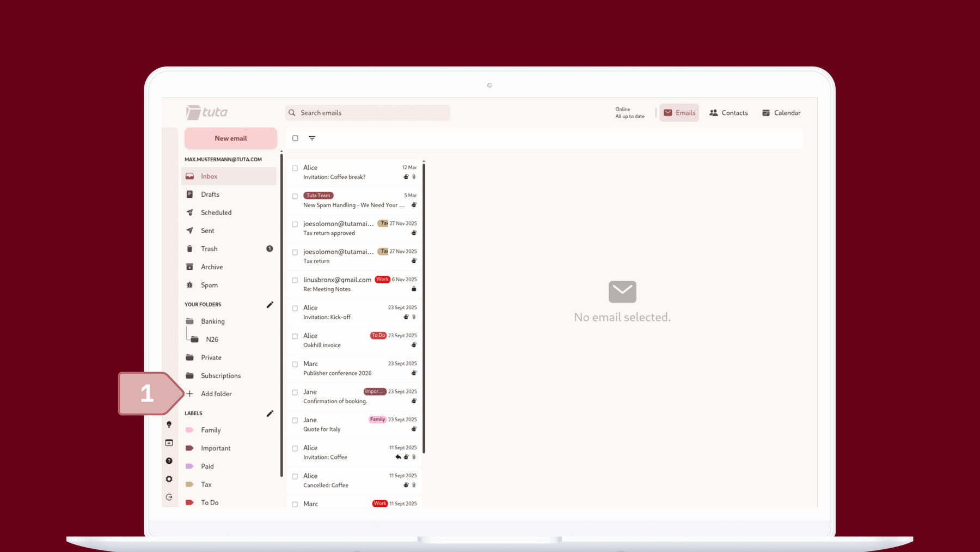Check the 'Cancelled: Coffee' email checkbox
The height and width of the screenshot is (552, 980).
pos(295,476)
